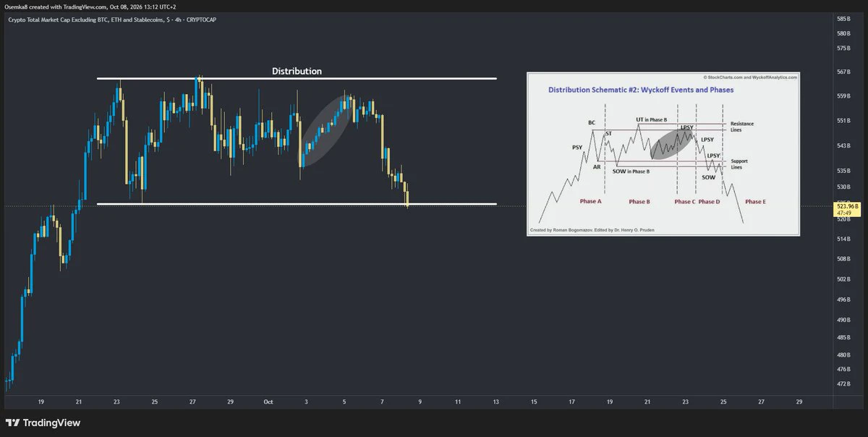Screen dimensions: 868x437
Task: Select the lower white support line of the range
Action: [297, 204]
